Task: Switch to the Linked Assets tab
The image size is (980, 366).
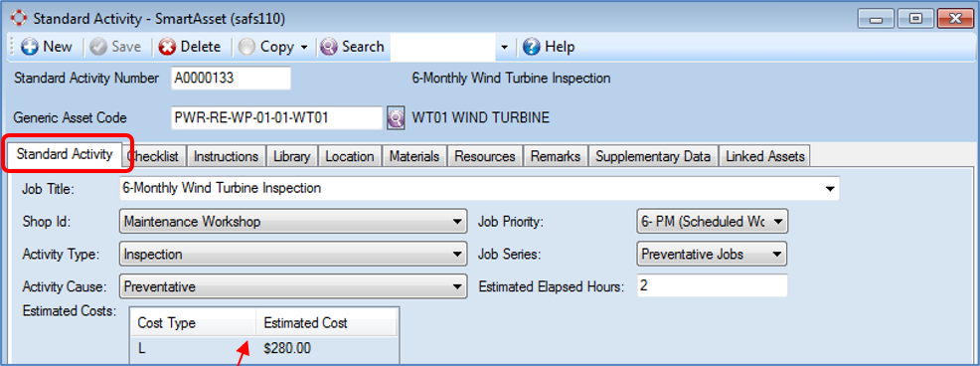Action: [765, 156]
